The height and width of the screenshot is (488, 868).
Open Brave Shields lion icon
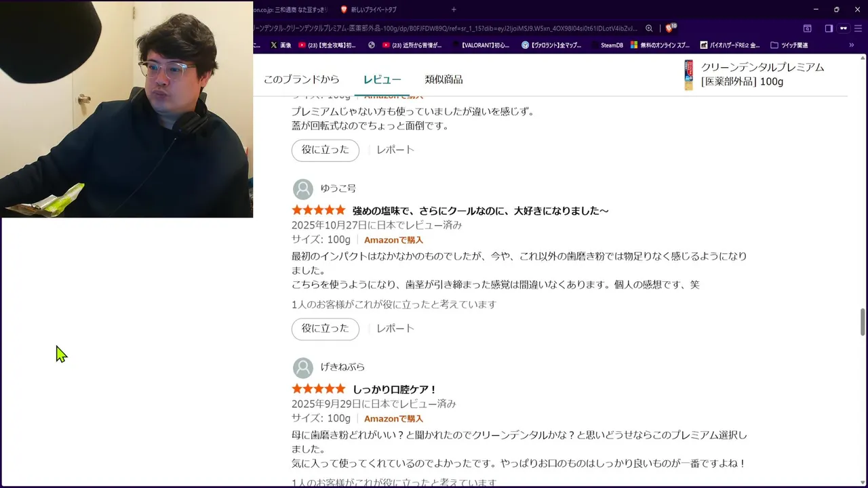click(670, 28)
